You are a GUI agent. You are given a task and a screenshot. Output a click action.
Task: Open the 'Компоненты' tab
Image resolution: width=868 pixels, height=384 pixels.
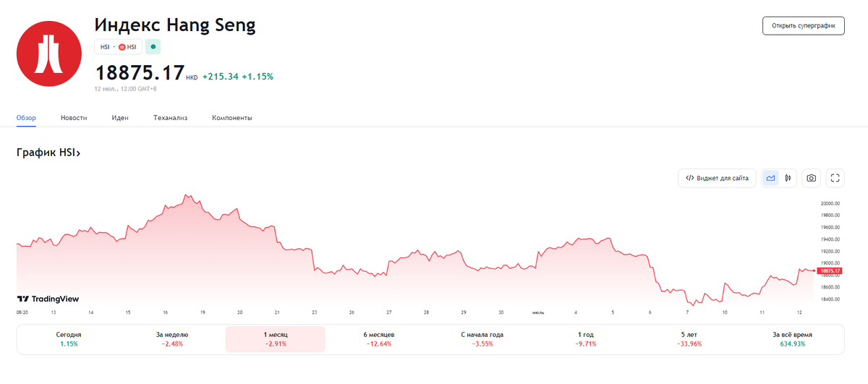tap(231, 118)
